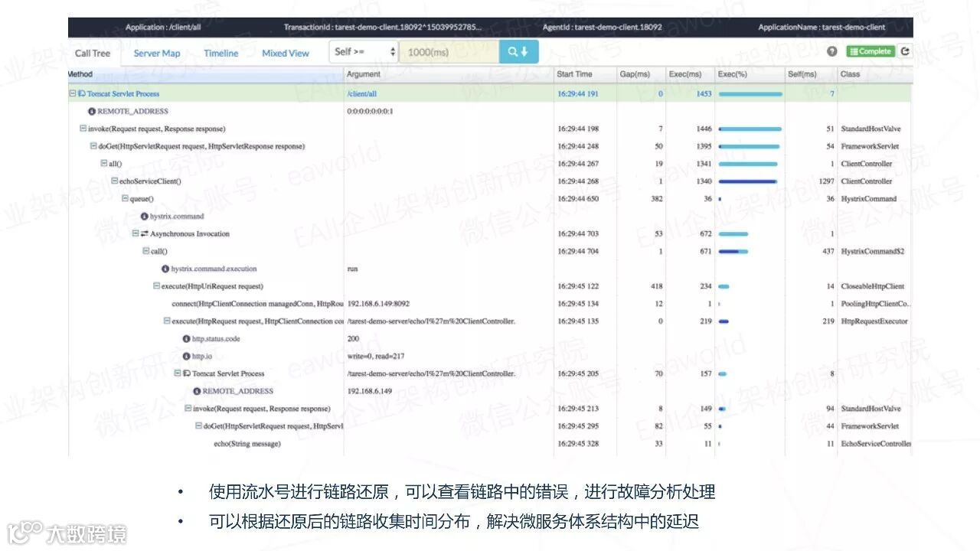Viewport: 980px width, 551px height.
Task: Click the 'write=0, read=217' value
Action: (x=376, y=357)
